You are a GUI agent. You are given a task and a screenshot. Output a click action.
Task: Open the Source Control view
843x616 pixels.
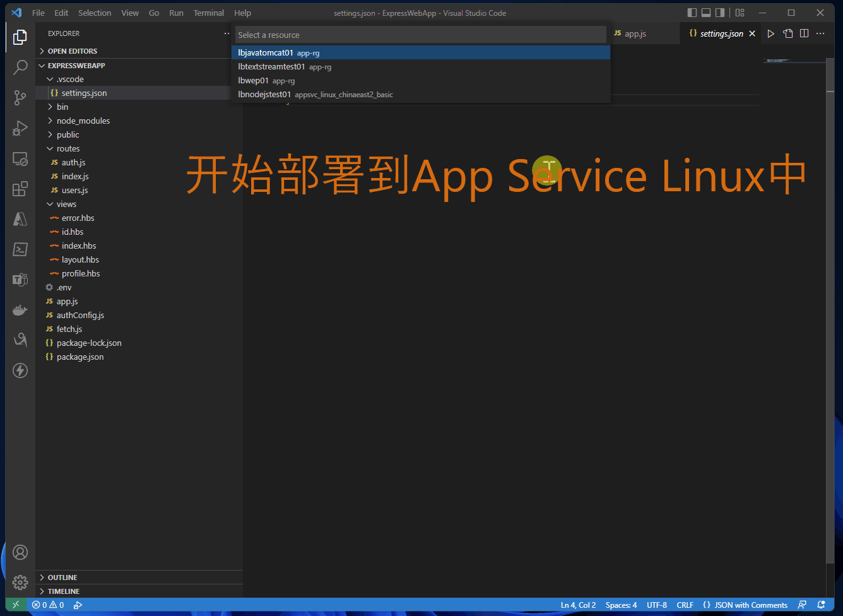pos(20,98)
